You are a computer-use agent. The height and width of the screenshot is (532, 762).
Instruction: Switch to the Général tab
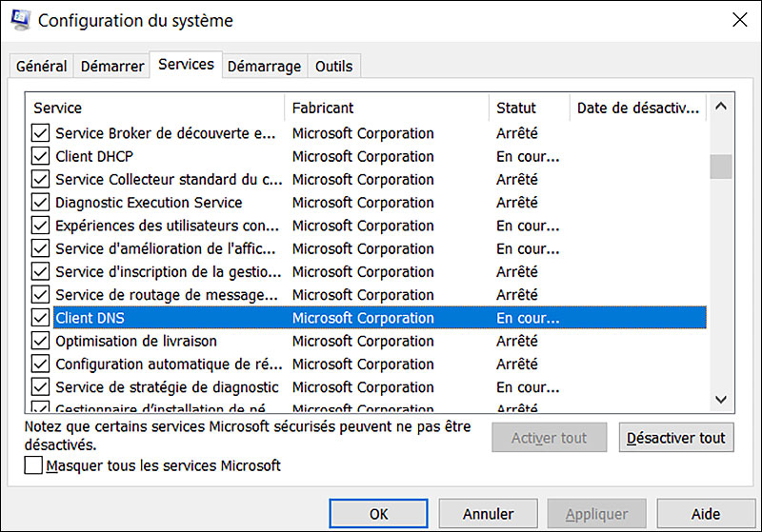pyautogui.click(x=41, y=66)
